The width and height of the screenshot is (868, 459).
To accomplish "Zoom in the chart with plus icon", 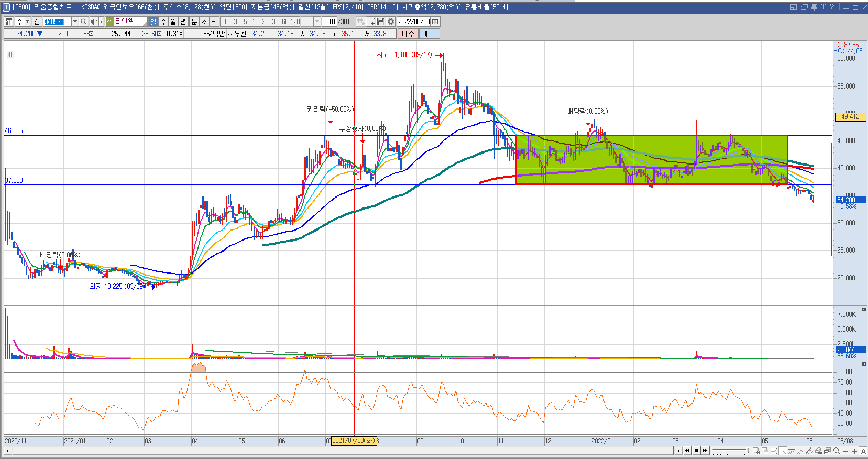I will (854, 451).
